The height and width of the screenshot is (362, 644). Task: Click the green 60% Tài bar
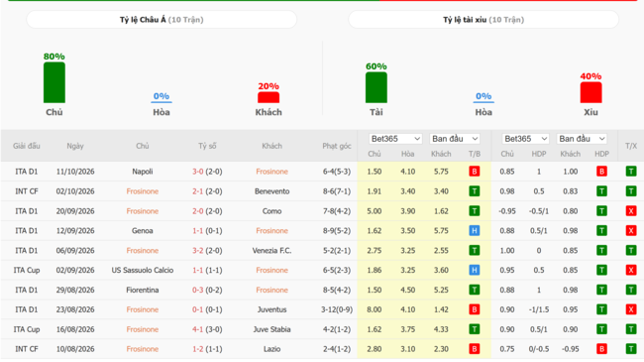(x=376, y=87)
